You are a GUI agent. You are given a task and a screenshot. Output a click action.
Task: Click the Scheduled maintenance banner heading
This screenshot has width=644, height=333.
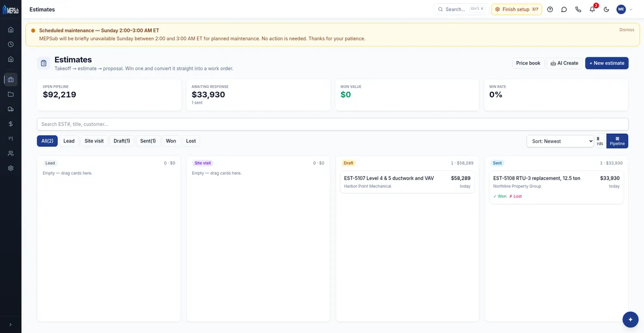pos(99,31)
